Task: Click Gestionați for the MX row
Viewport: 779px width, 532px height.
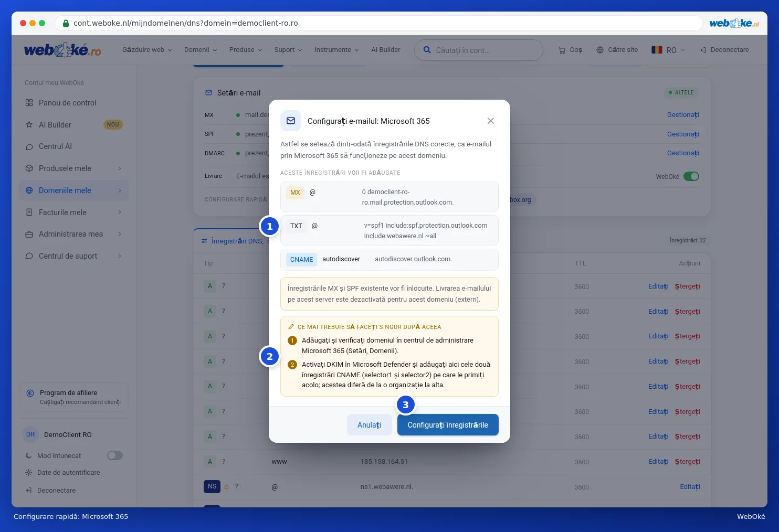Action: (683, 115)
